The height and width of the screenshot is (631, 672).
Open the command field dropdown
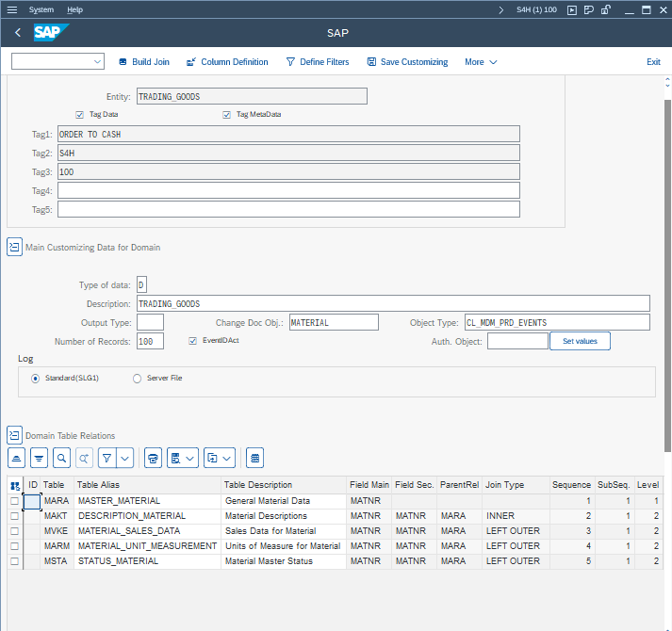[x=98, y=62]
